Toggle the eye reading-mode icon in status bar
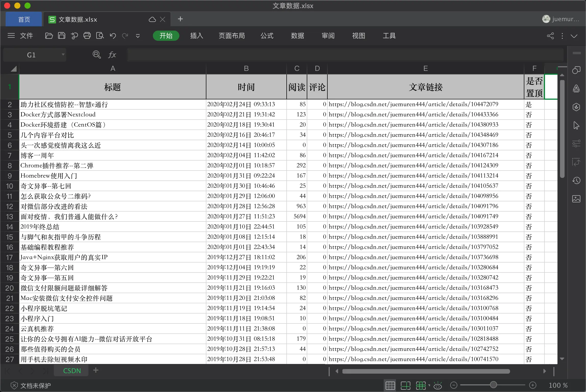 tap(438, 385)
